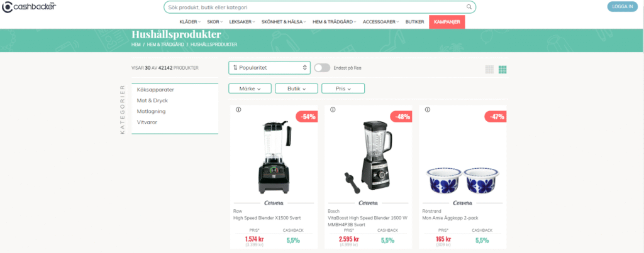Viewport: 644px width, 253px height.
Task: Click Cervera logo under Bosch blender
Action: (x=368, y=203)
